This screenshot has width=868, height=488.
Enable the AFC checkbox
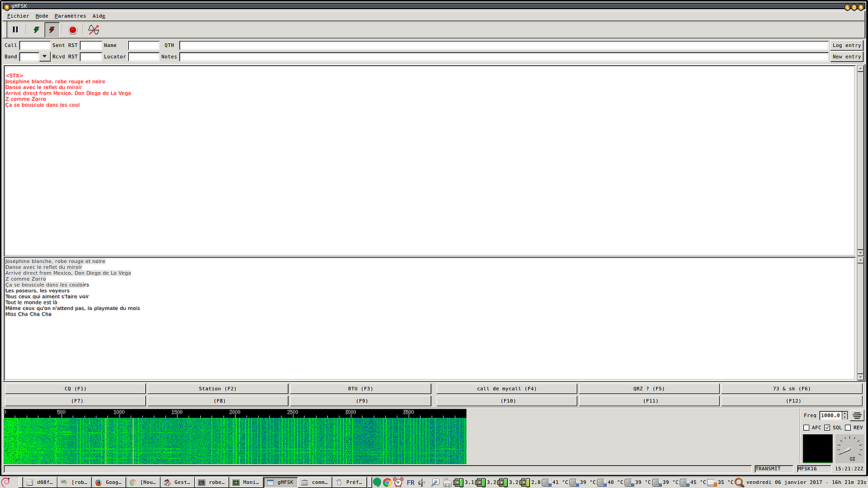click(x=806, y=428)
